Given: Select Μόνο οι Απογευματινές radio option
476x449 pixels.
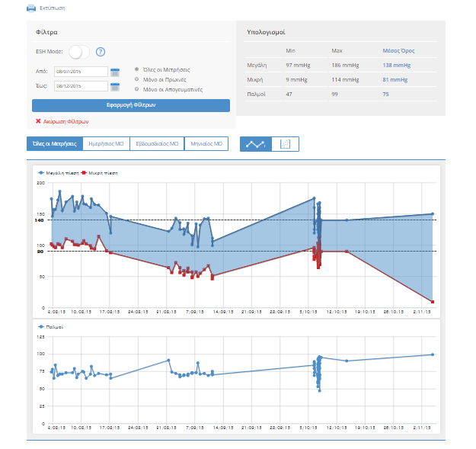Looking at the screenshot, I should click(136, 88).
